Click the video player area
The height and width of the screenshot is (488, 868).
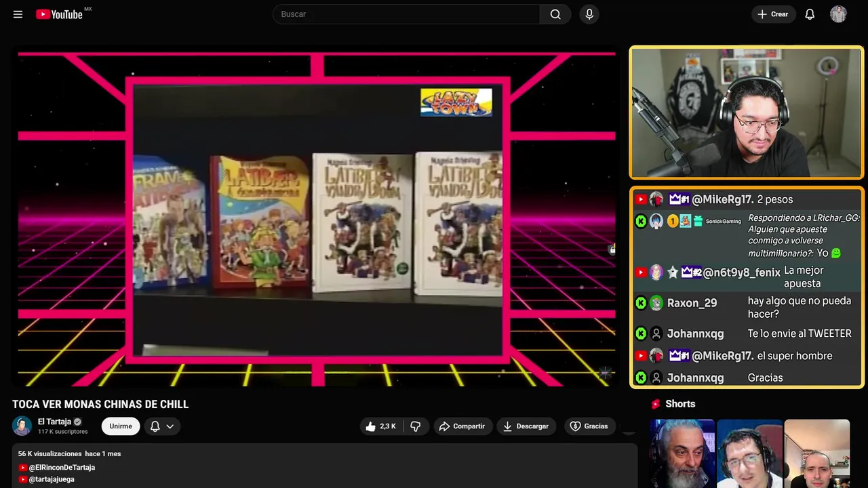pyautogui.click(x=317, y=218)
